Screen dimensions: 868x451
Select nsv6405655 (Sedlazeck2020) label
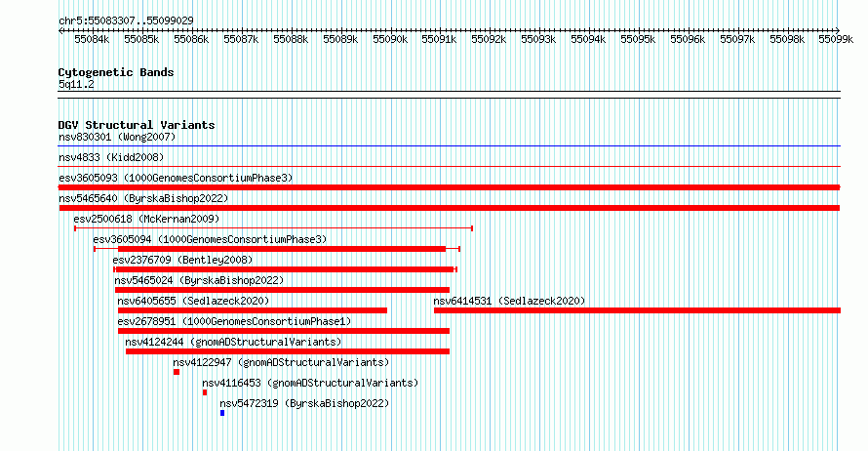coord(193,301)
